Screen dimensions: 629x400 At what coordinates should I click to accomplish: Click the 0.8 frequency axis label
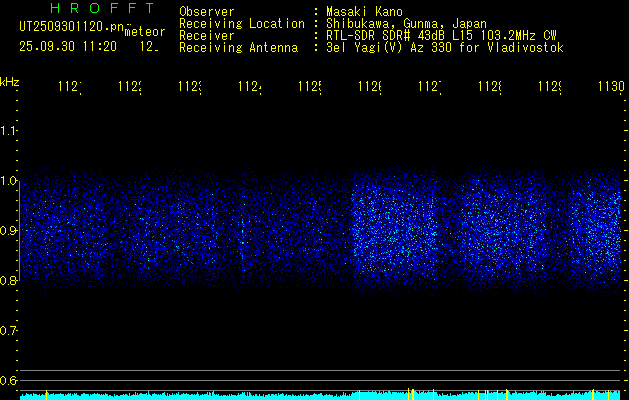pos(8,280)
